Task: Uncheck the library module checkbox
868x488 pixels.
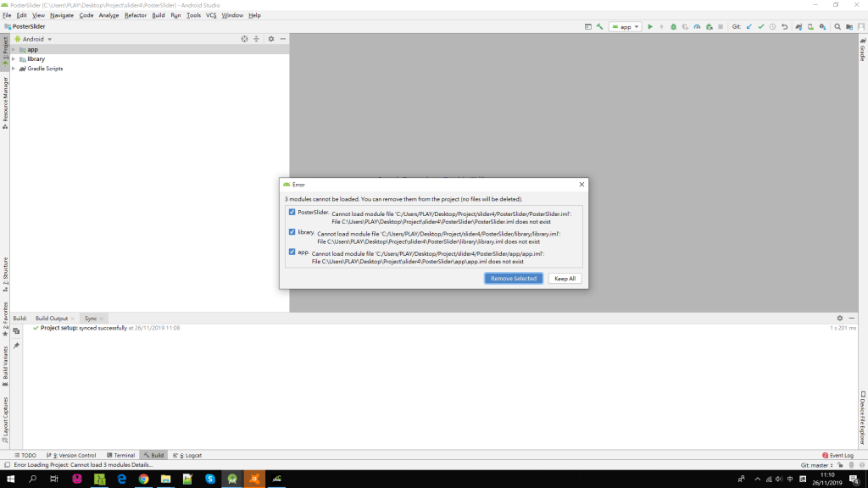Action: (292, 232)
